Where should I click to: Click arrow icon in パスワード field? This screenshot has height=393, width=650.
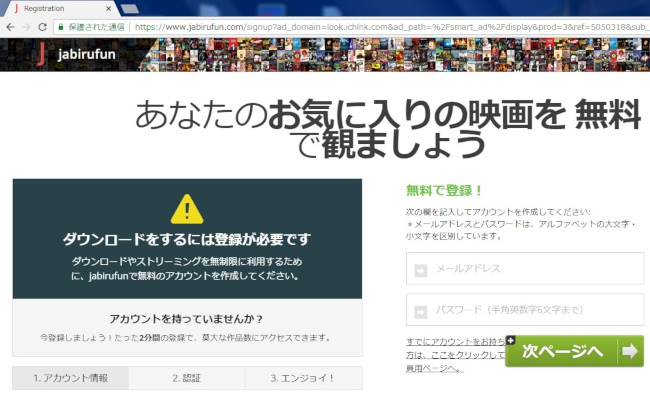[x=420, y=312]
